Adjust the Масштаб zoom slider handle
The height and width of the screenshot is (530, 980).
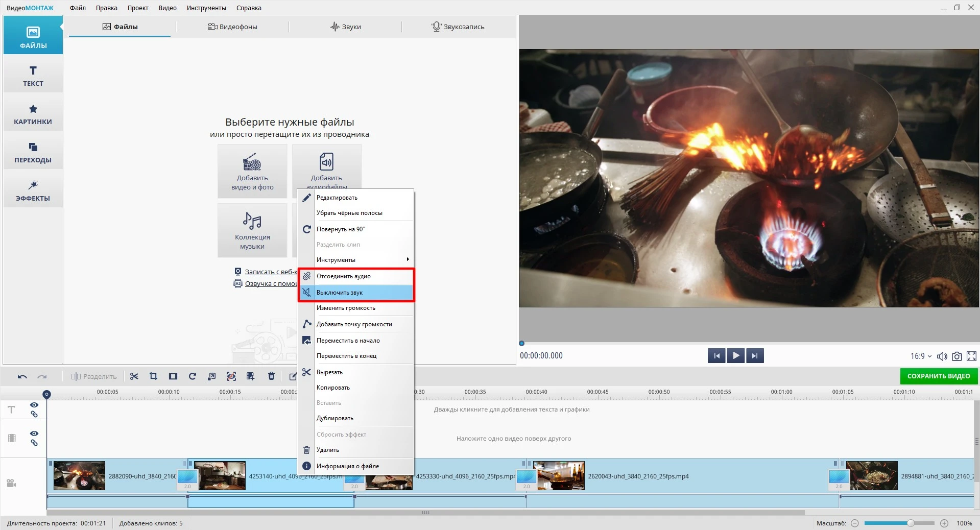[x=911, y=523]
